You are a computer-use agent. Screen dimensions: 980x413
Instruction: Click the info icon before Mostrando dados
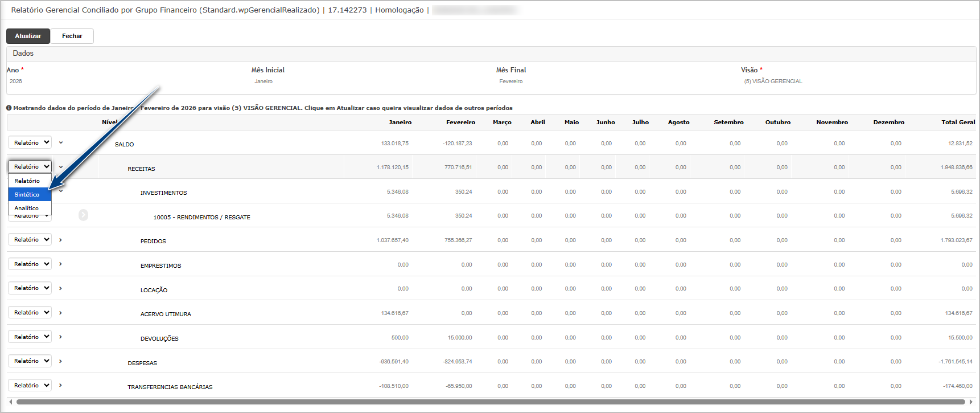[9, 108]
